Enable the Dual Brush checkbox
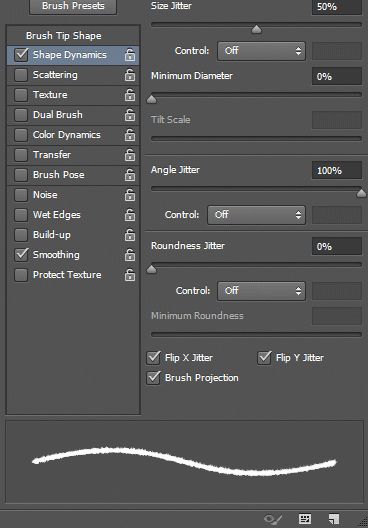Image resolution: width=368 pixels, height=528 pixels. click(21, 115)
